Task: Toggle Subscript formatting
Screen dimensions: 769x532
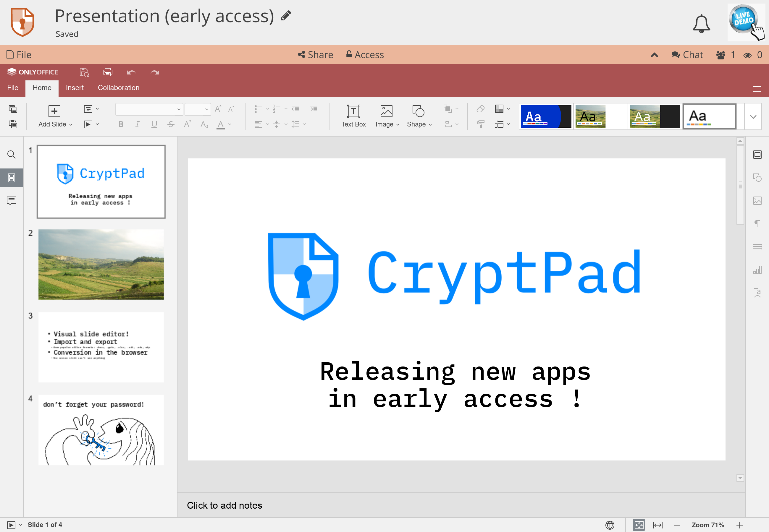Action: (x=204, y=124)
